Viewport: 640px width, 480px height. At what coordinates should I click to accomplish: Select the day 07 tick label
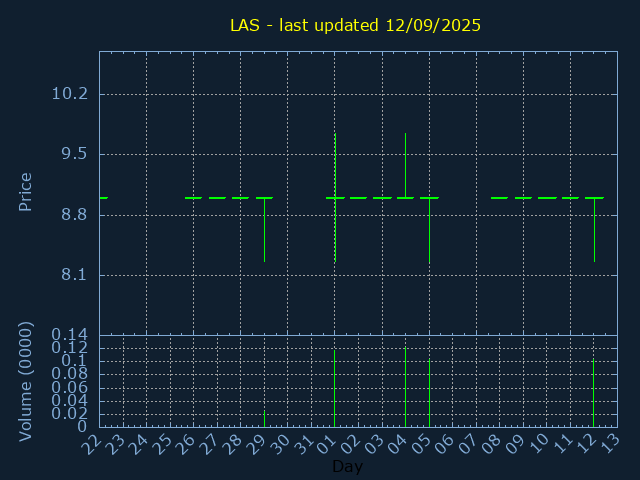(x=467, y=444)
